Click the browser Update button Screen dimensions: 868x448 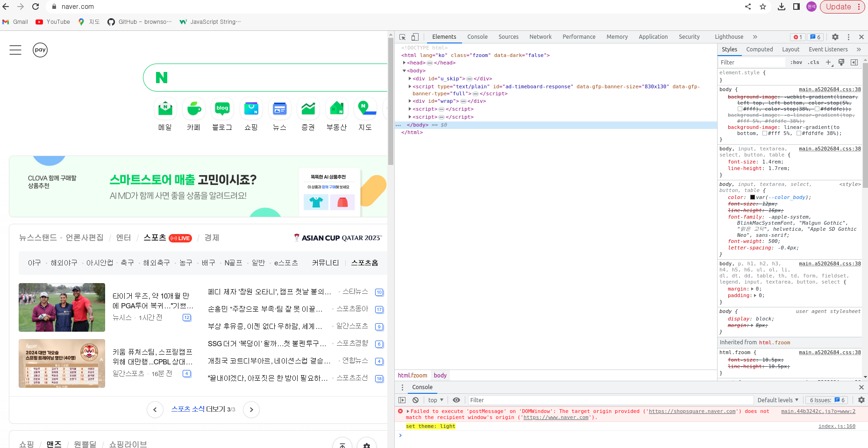click(x=842, y=7)
